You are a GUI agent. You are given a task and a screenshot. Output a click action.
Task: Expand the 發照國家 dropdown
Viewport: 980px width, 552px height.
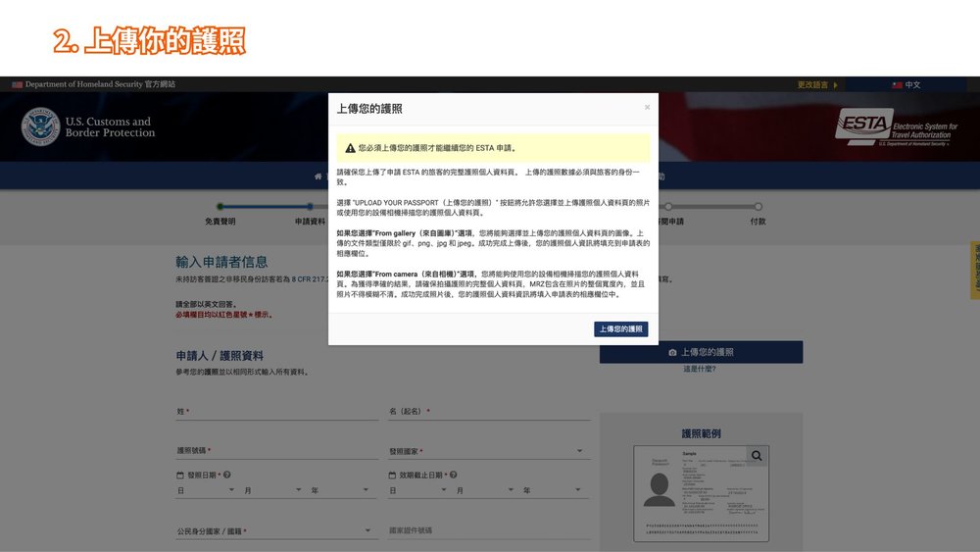[489, 451]
